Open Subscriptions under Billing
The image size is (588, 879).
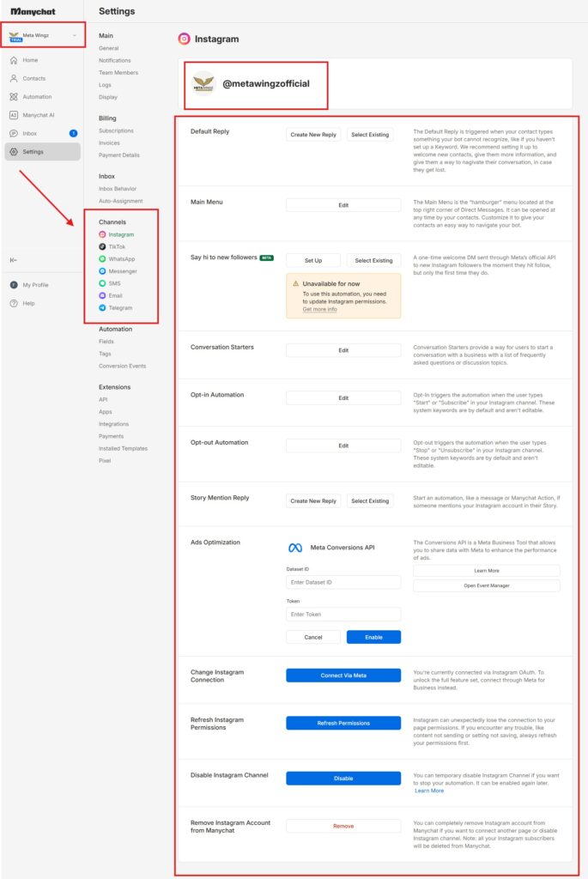[116, 130]
